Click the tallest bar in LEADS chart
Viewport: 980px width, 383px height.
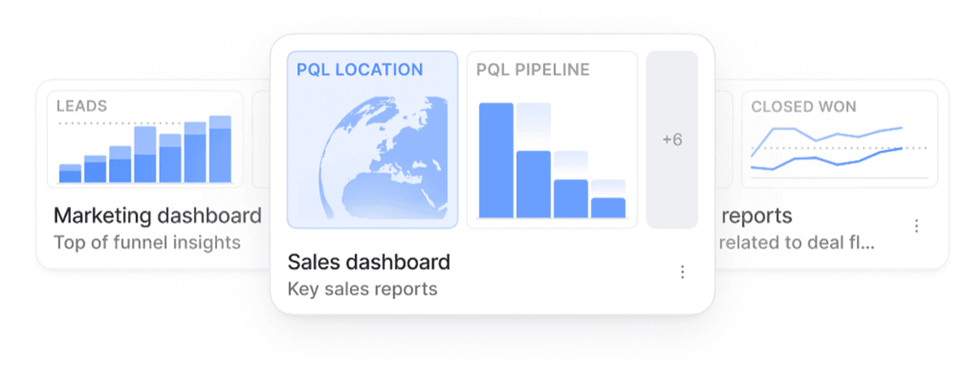click(220, 149)
